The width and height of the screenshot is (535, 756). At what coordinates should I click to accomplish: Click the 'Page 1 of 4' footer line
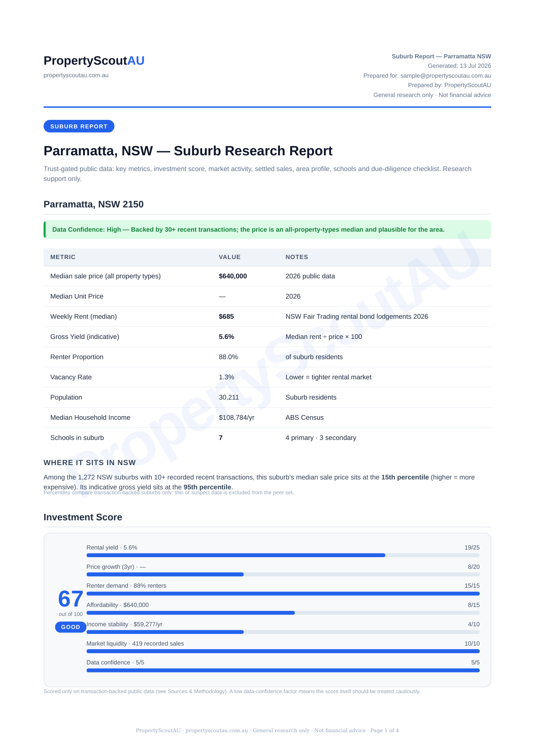coord(267,730)
